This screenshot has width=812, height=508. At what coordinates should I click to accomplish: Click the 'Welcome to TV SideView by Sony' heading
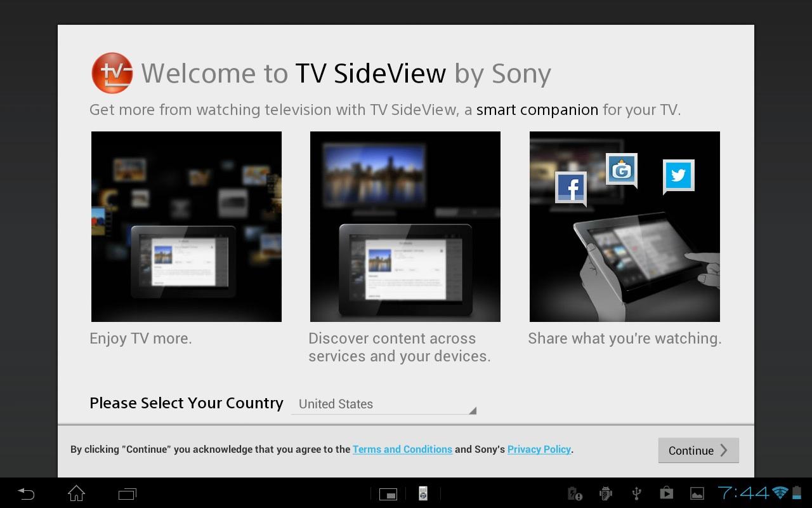346,74
